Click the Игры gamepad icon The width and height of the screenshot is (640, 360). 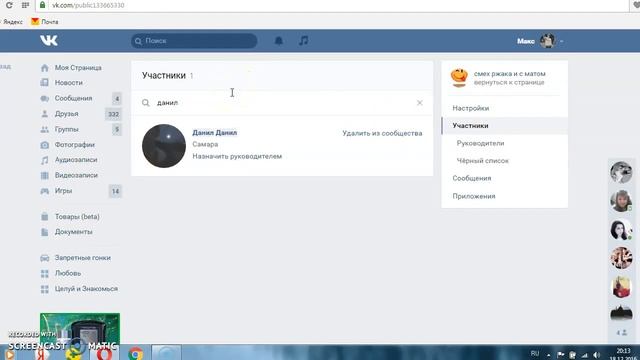(44, 191)
